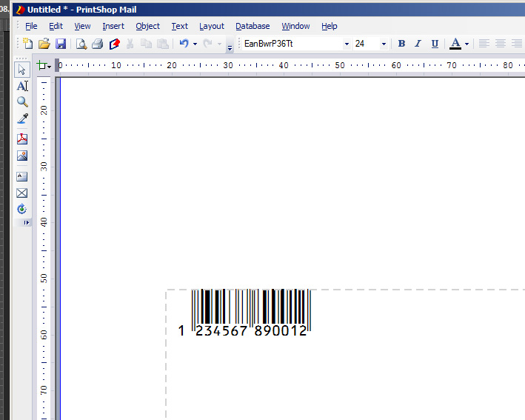The width and height of the screenshot is (525, 420).
Task: Click the barcode digits 234567 890012
Action: (x=251, y=330)
